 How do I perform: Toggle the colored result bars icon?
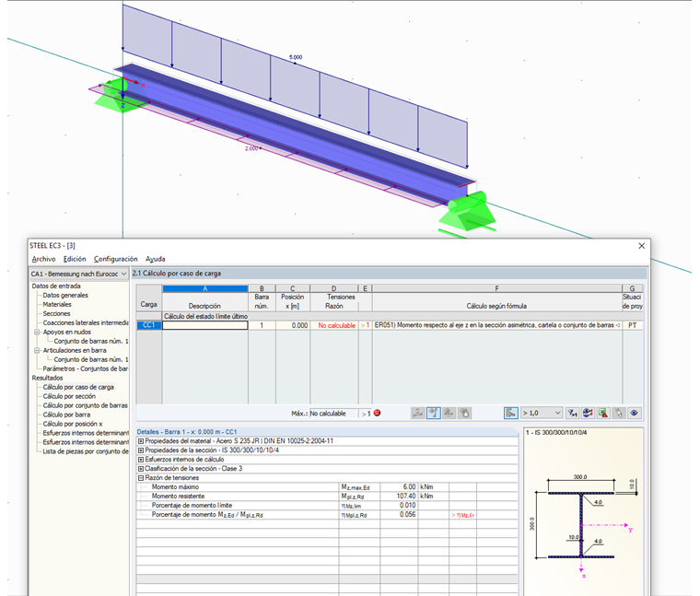pyautogui.click(x=510, y=413)
